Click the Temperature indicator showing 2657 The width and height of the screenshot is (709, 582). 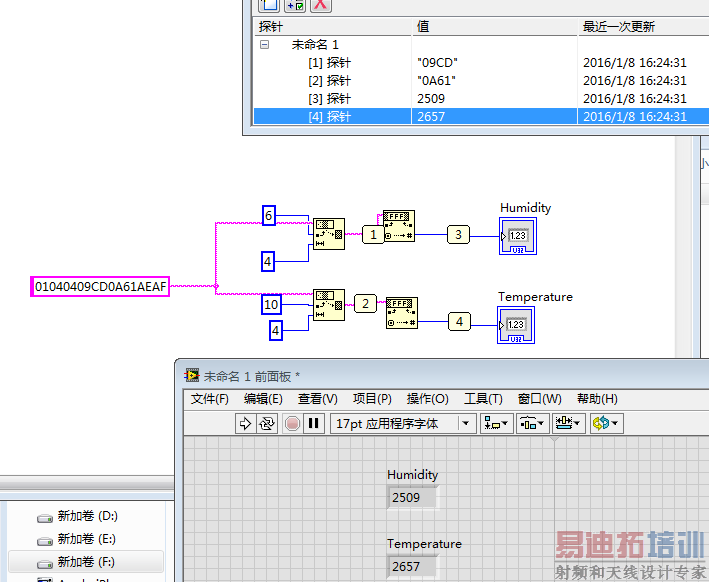point(413,566)
